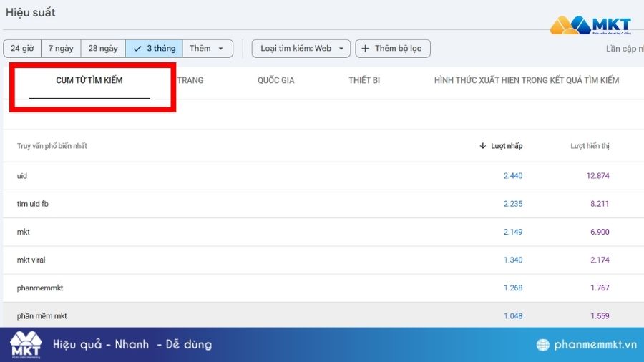Image resolution: width=644 pixels, height=362 pixels.
Task: Select the 24 giờ date range
Action: [22, 49]
